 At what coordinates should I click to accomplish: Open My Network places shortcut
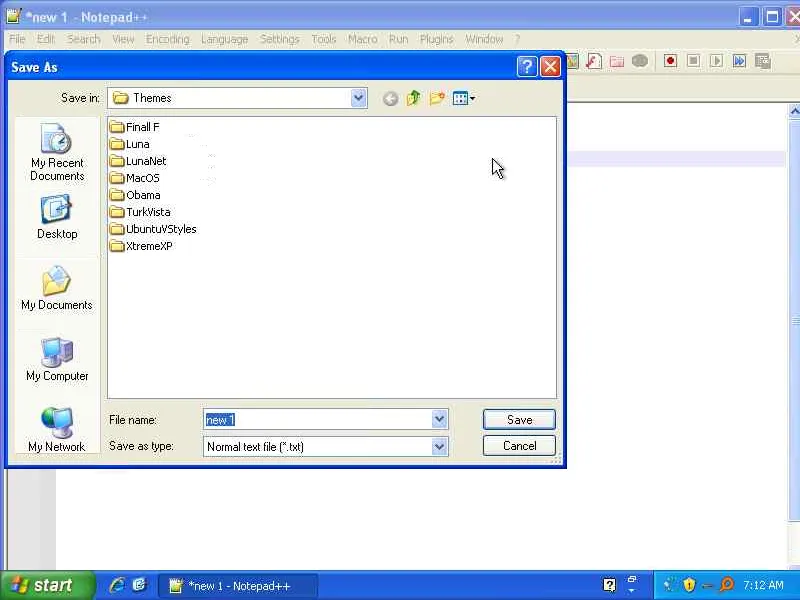[57, 430]
